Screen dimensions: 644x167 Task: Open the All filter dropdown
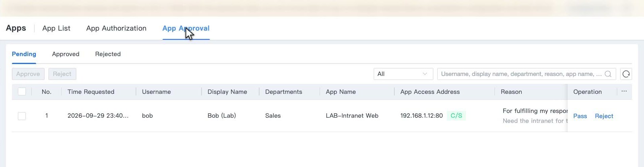[x=403, y=74]
